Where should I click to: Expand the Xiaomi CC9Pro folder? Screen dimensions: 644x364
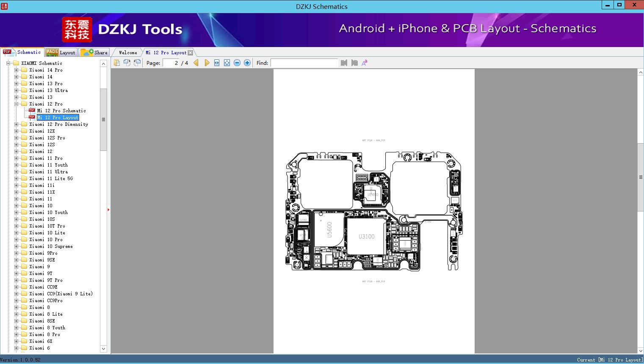coord(16,300)
